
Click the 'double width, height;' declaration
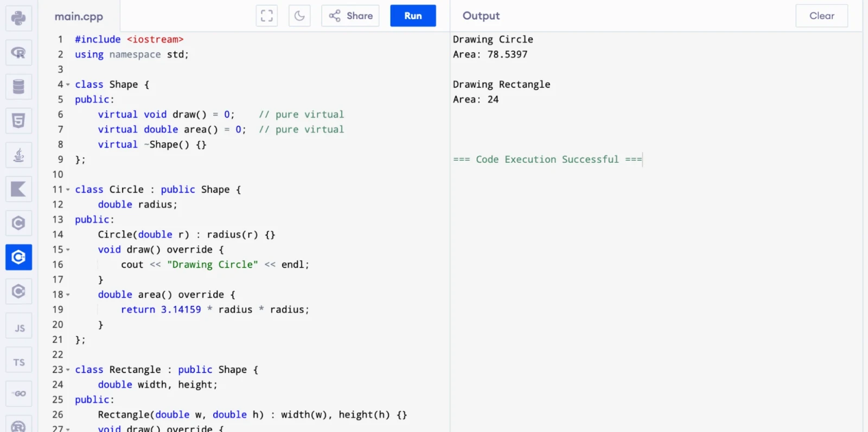[157, 385]
